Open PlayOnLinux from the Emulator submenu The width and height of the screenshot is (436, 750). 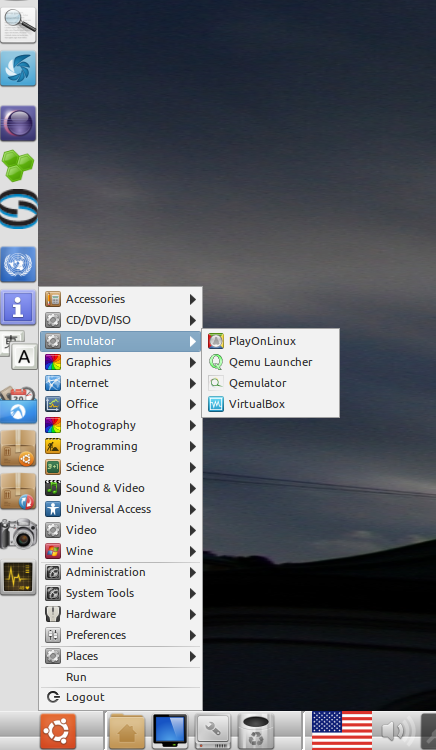[271, 341]
